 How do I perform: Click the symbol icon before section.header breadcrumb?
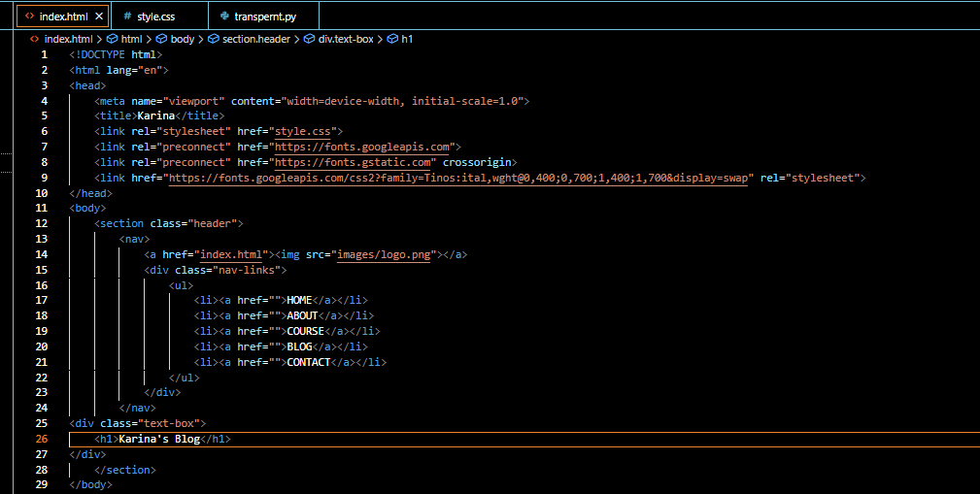tap(213, 39)
